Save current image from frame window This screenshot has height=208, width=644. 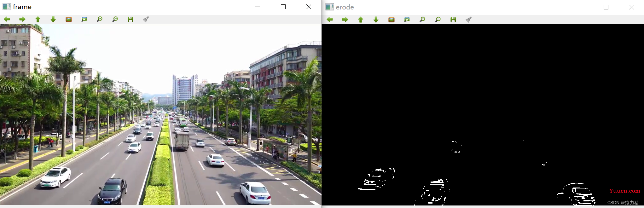pos(131,19)
